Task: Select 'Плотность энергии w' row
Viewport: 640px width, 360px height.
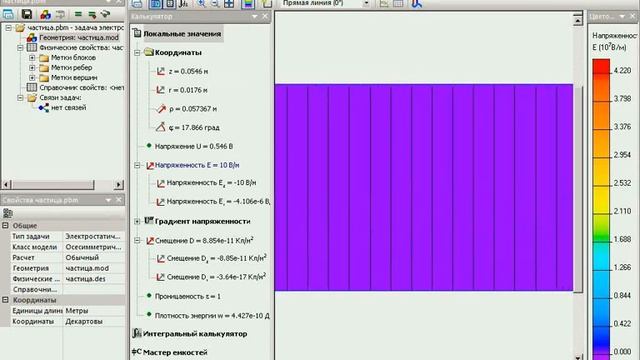Action: pyautogui.click(x=212, y=316)
